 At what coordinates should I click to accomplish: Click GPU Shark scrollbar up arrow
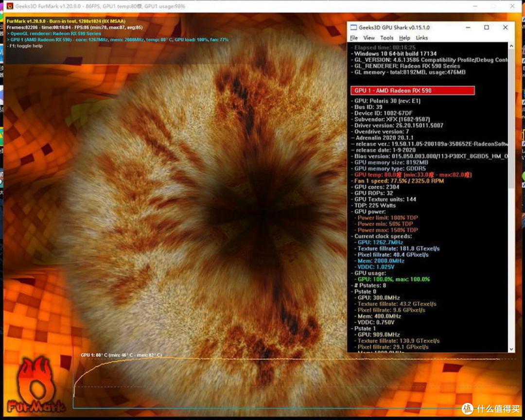[x=511, y=46]
